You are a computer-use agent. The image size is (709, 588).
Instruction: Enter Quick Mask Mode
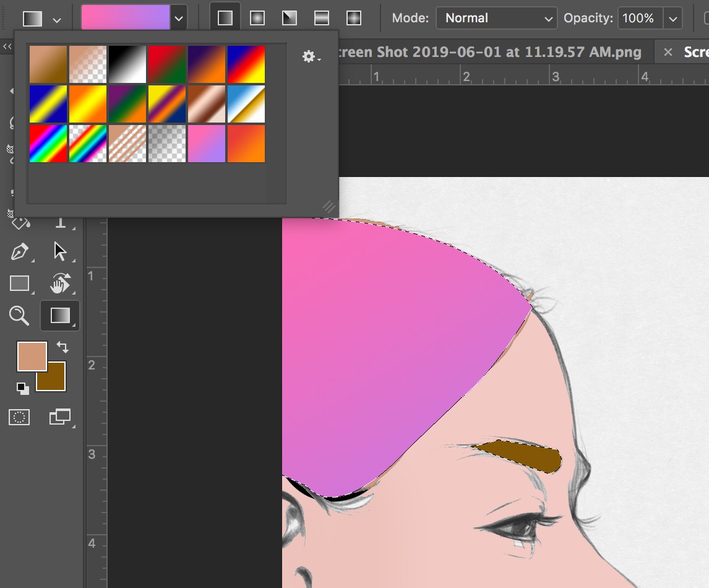pyautogui.click(x=19, y=417)
